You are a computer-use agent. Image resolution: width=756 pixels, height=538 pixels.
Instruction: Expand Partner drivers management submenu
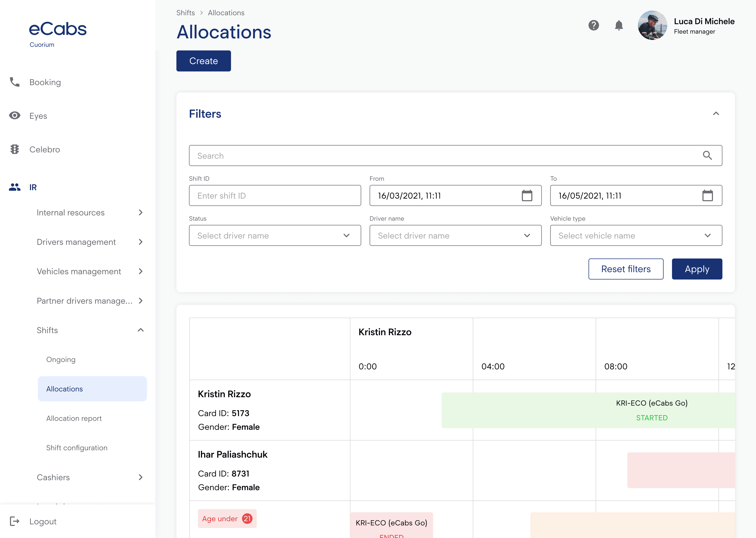click(141, 301)
